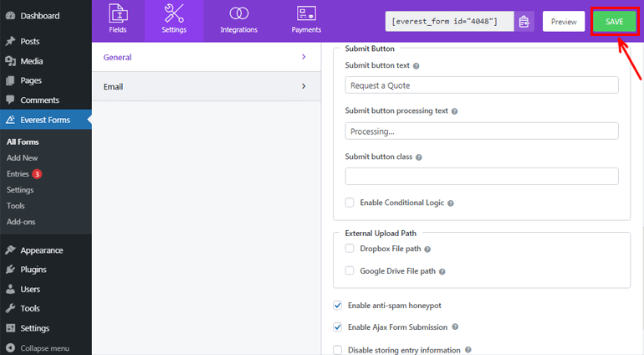644x355 pixels.
Task: Check Dropbox File path option
Action: (350, 249)
